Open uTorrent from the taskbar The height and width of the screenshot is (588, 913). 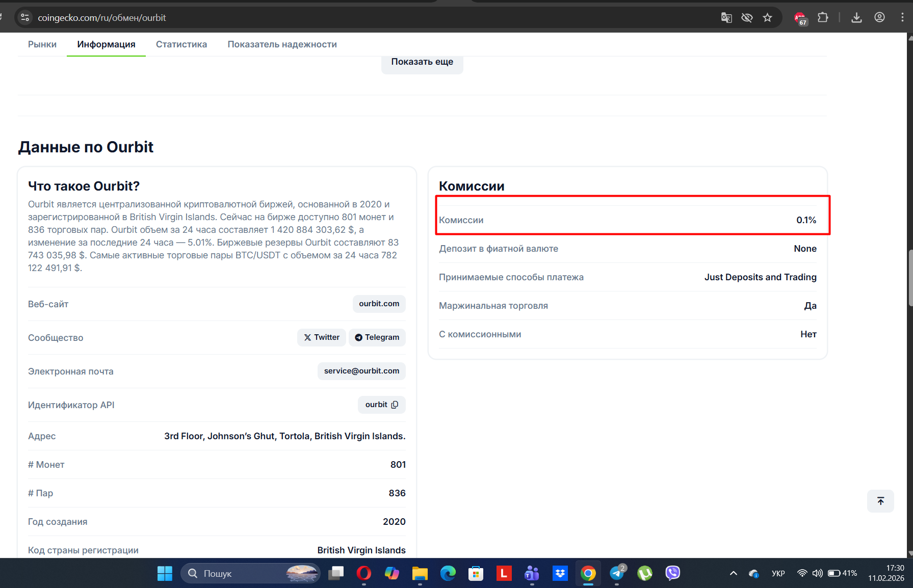click(x=645, y=573)
